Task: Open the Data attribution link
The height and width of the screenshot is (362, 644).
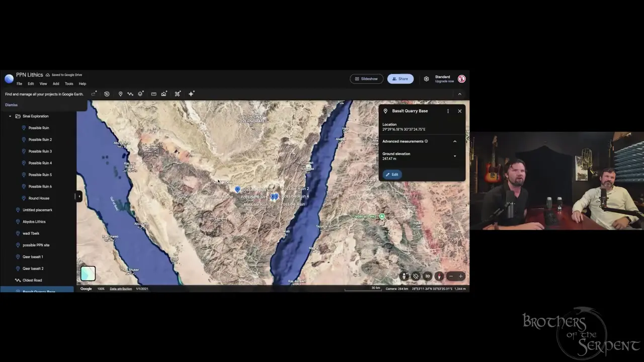Action: pyautogui.click(x=121, y=289)
